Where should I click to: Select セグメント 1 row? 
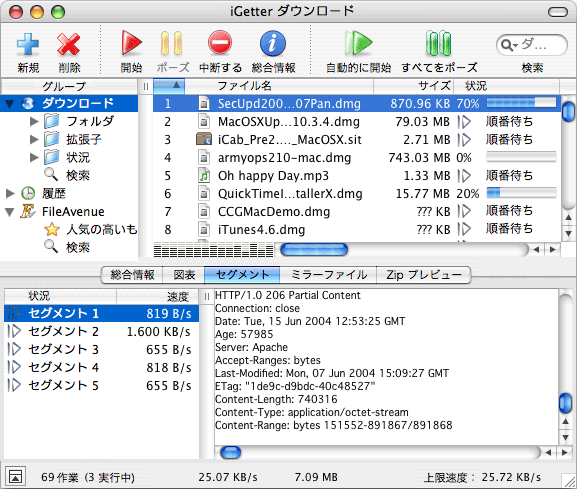(x=102, y=313)
